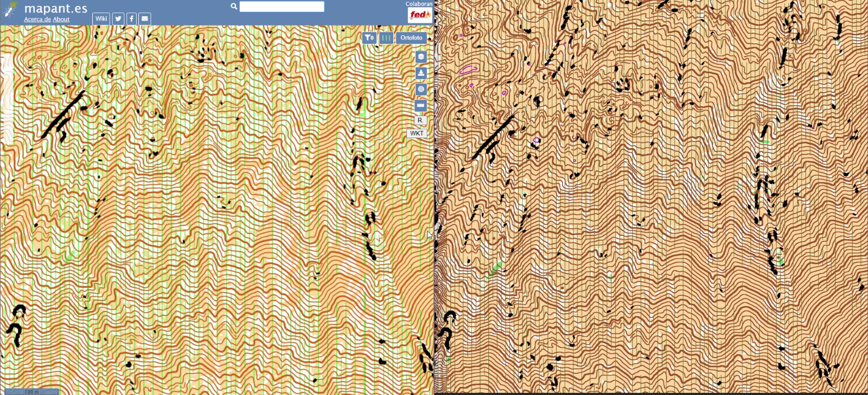Click the R. button

[420, 120]
